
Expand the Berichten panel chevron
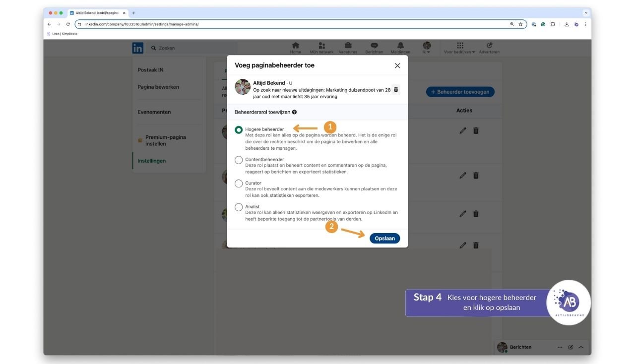point(581,347)
